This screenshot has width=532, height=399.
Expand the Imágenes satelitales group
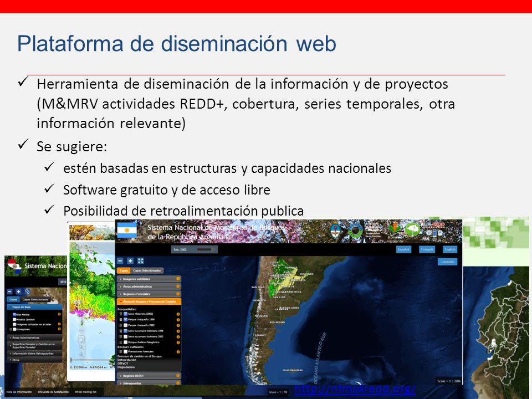tap(149, 279)
